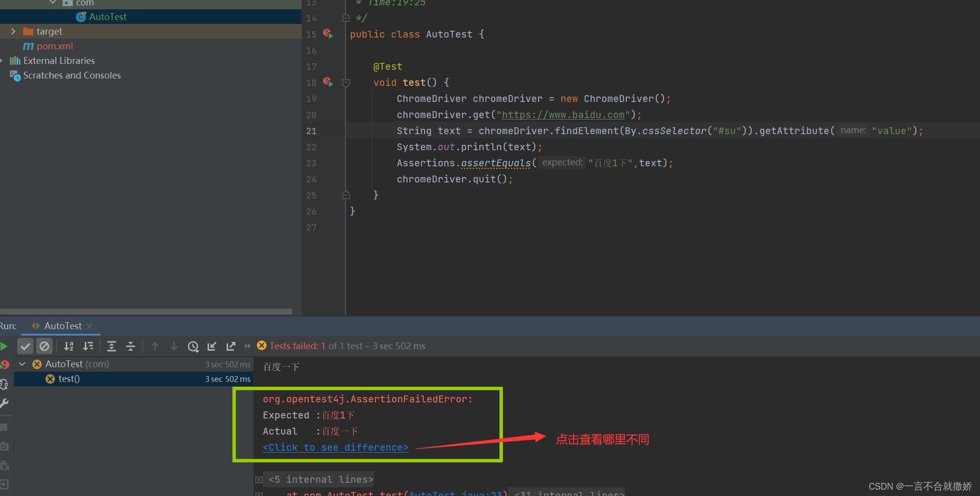This screenshot has height=496, width=980.
Task: Click the Maven icon beside pom.xml
Action: click(28, 46)
